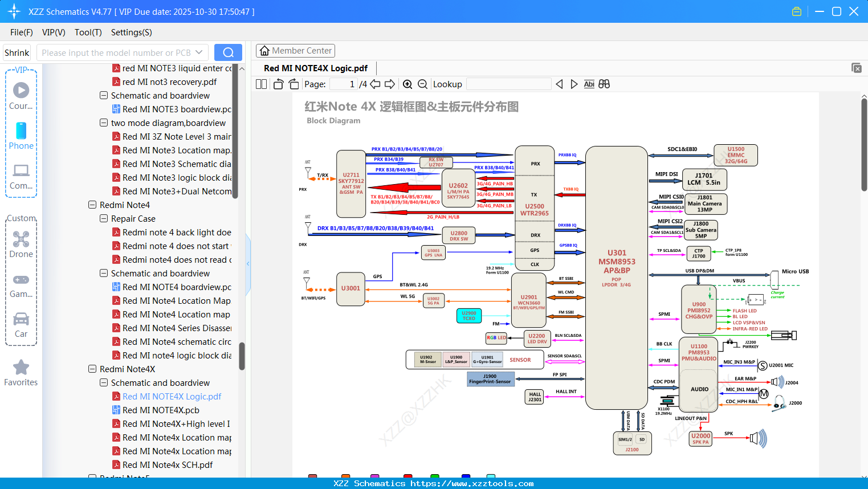Go to the previous PDF page

click(x=375, y=84)
